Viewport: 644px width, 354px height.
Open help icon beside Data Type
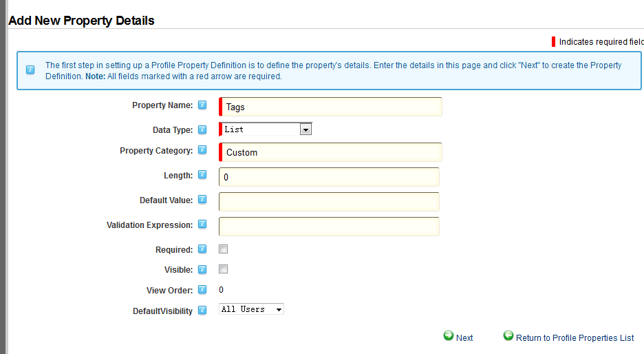coord(202,129)
